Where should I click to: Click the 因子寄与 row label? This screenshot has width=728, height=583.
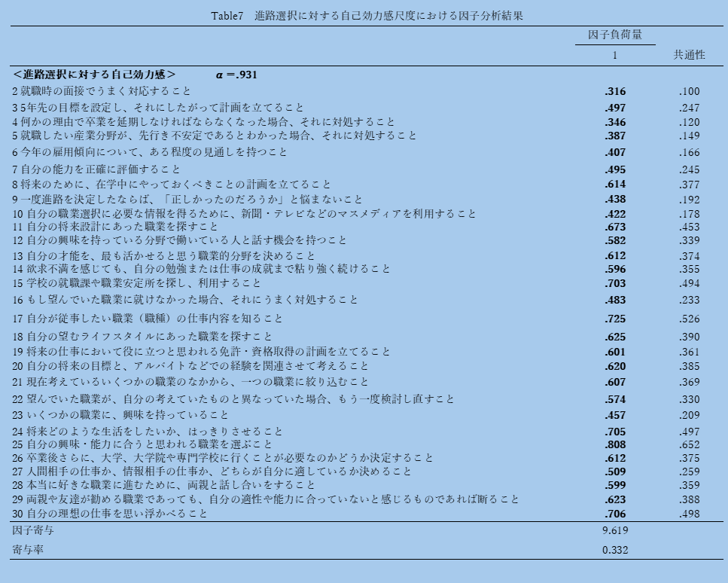32,530
